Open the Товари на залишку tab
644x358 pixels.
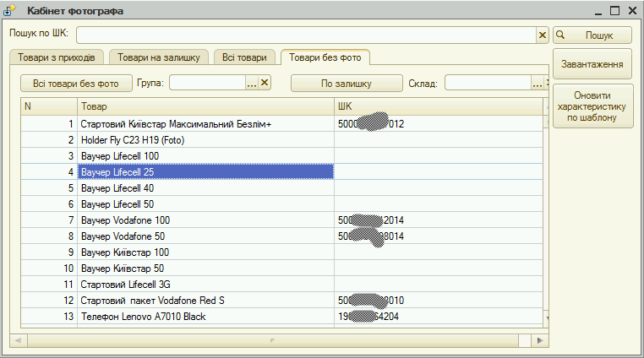(x=159, y=57)
